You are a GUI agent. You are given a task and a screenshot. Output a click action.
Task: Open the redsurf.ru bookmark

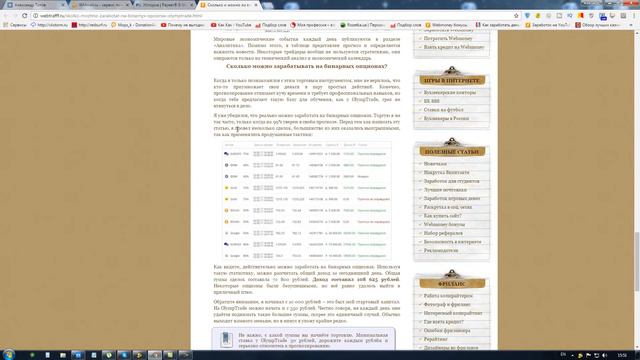coord(89,25)
